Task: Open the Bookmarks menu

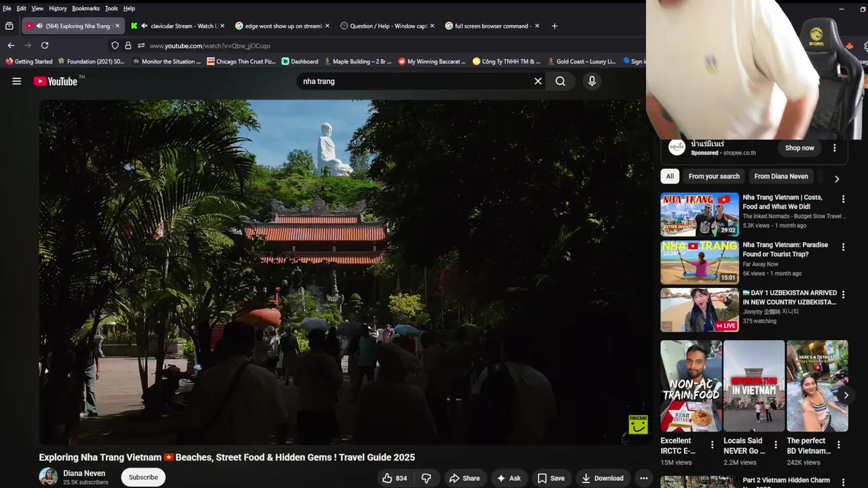Action: point(85,8)
